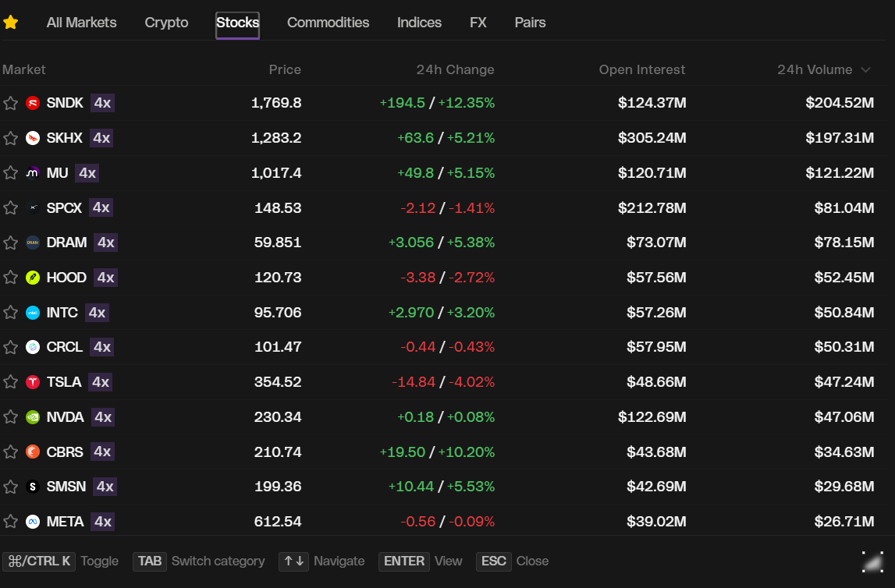Star the MU market row
The height and width of the screenshot is (588, 895).
pos(10,173)
